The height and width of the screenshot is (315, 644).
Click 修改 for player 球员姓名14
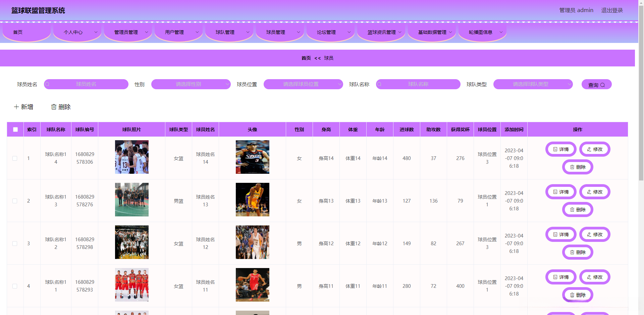click(595, 149)
